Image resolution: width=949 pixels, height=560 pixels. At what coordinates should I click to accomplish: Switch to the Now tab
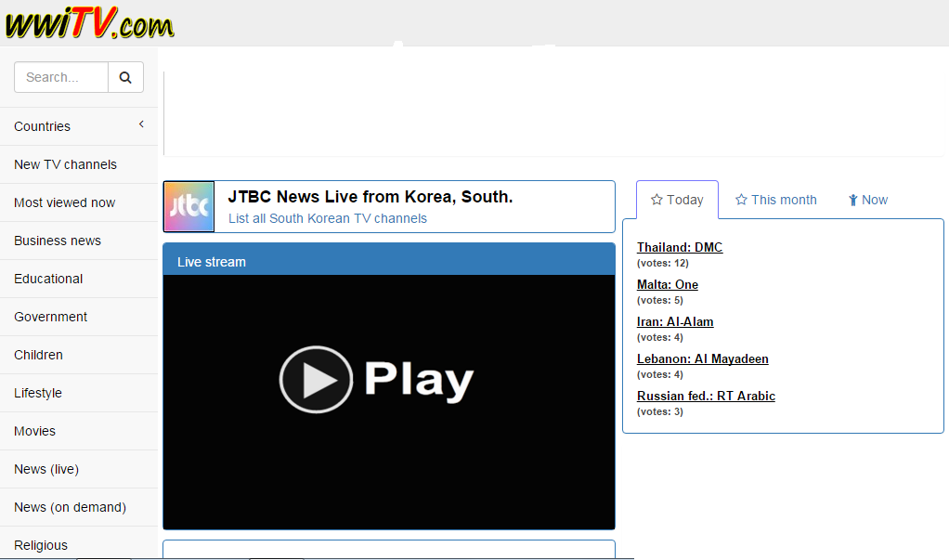(x=868, y=200)
